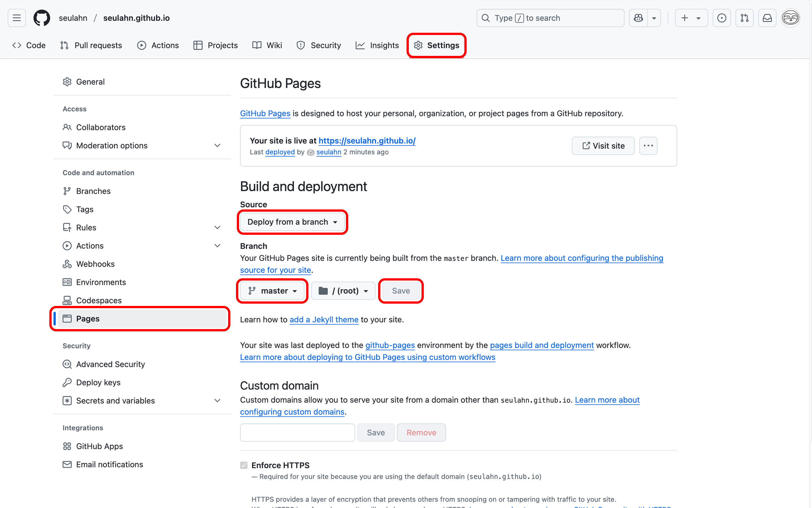This screenshot has height=508, width=812.
Task: Open the GitHub Pages documentation link
Action: 265,113
